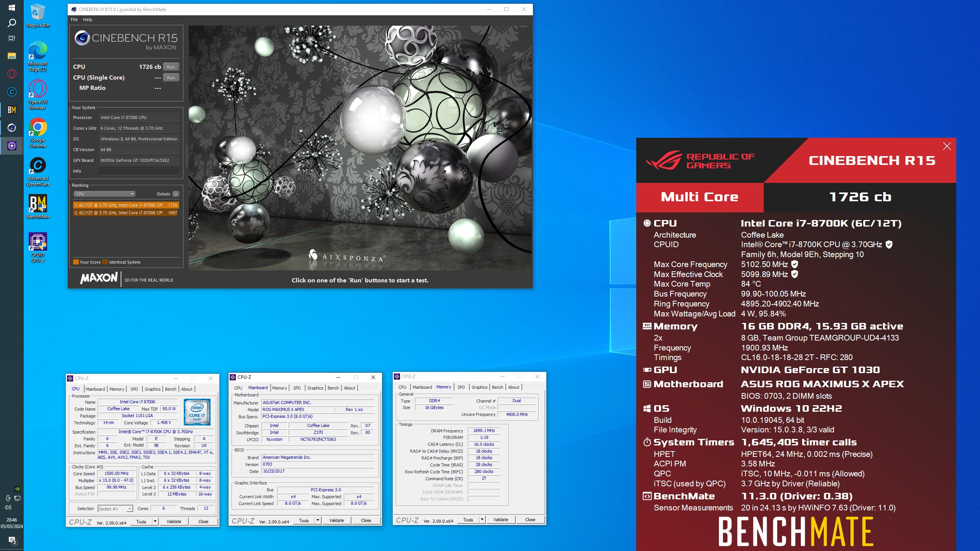Run the CPU (Single Core) test
The image size is (980, 551).
(171, 78)
